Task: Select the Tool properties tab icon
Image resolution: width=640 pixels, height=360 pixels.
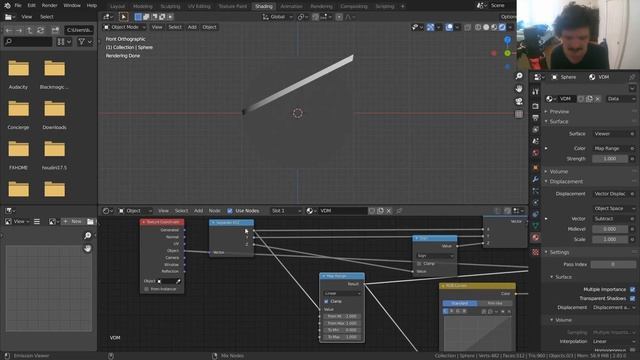Action: point(536,92)
